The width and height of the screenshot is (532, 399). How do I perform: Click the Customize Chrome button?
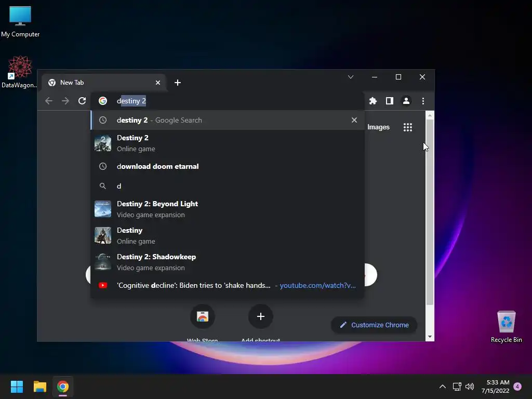(374, 325)
